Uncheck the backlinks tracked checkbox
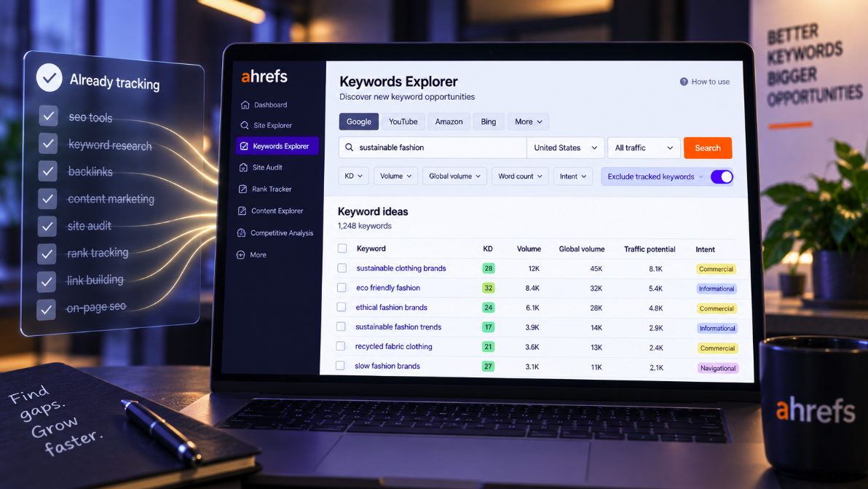 coord(47,171)
